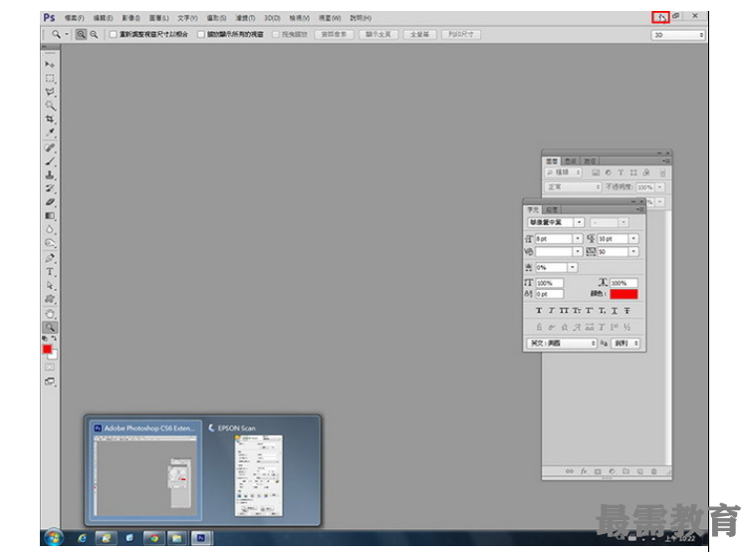Select the Brush tool
The height and width of the screenshot is (560, 747).
50,161
